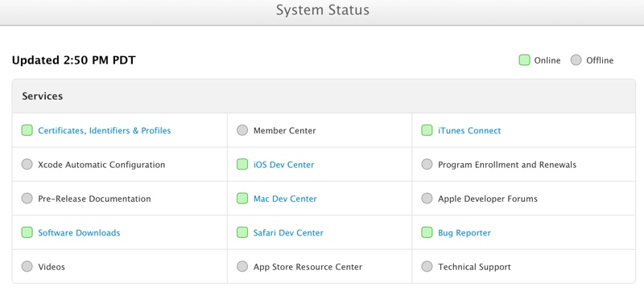Click the green icon beside Safari Dev Center

point(242,232)
